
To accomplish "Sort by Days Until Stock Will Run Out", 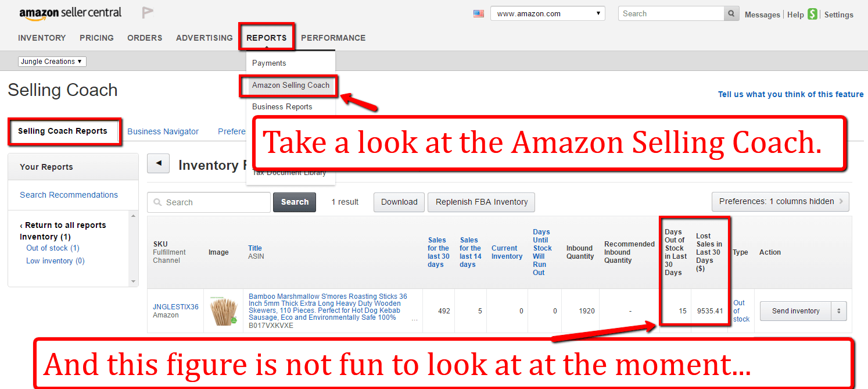I will [541, 252].
